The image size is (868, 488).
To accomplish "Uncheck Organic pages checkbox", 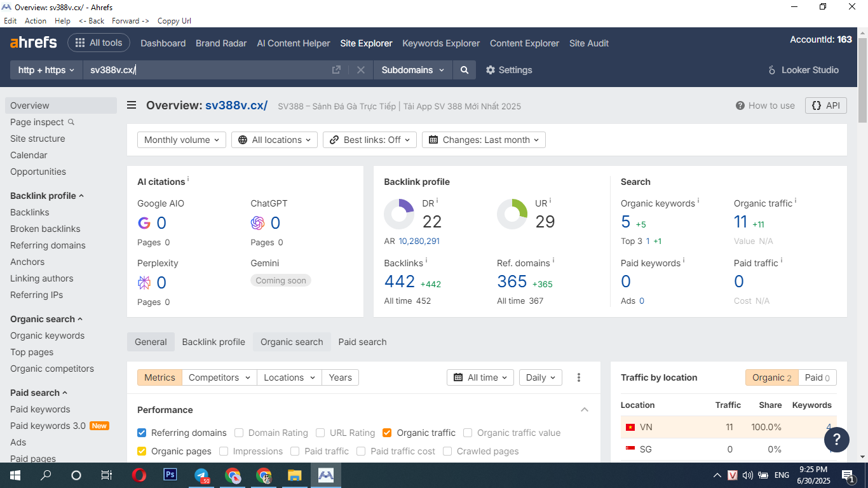I will (x=142, y=451).
